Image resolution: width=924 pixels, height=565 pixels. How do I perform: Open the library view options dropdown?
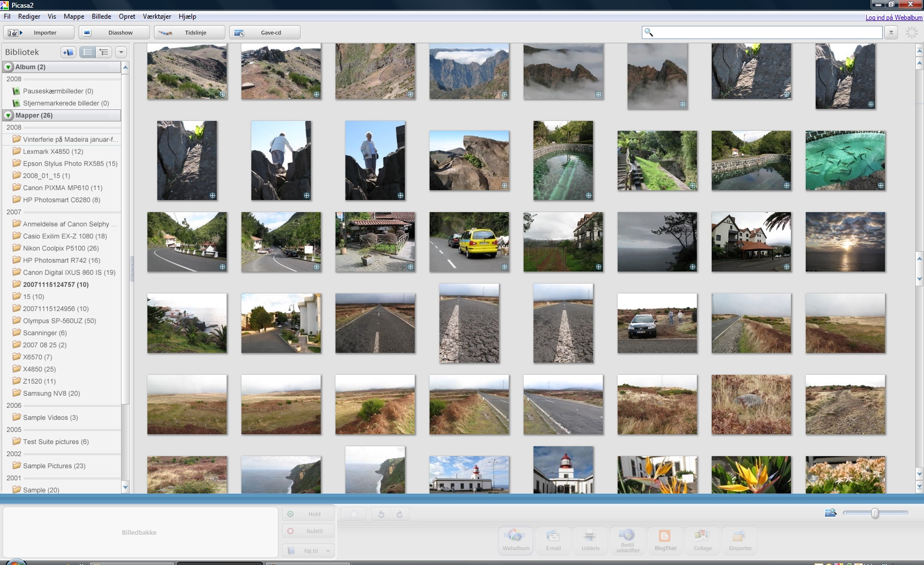point(121,52)
